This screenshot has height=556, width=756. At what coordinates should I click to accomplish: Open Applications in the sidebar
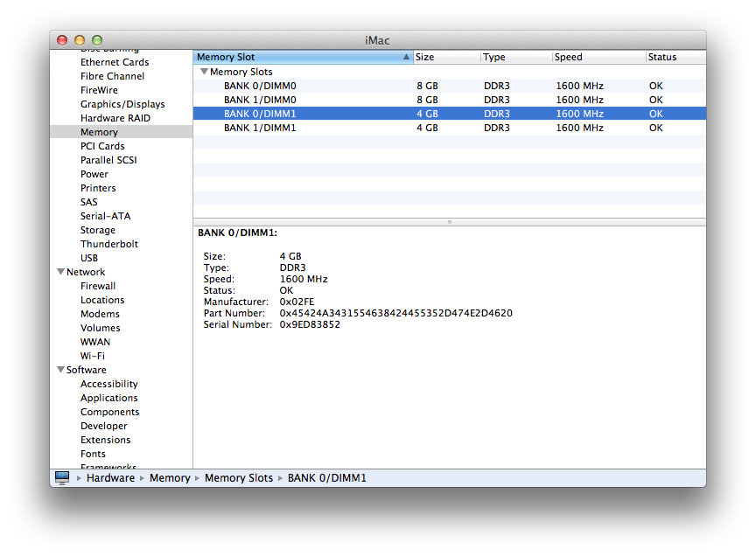[x=109, y=398]
